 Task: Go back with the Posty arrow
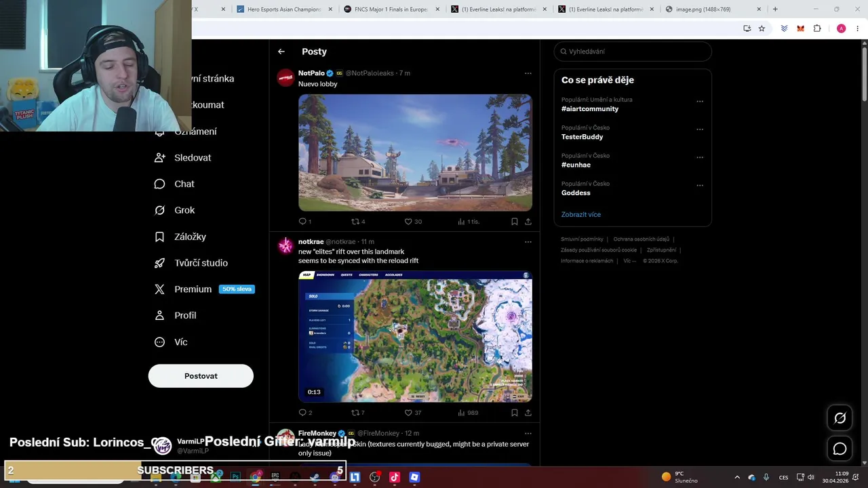281,52
